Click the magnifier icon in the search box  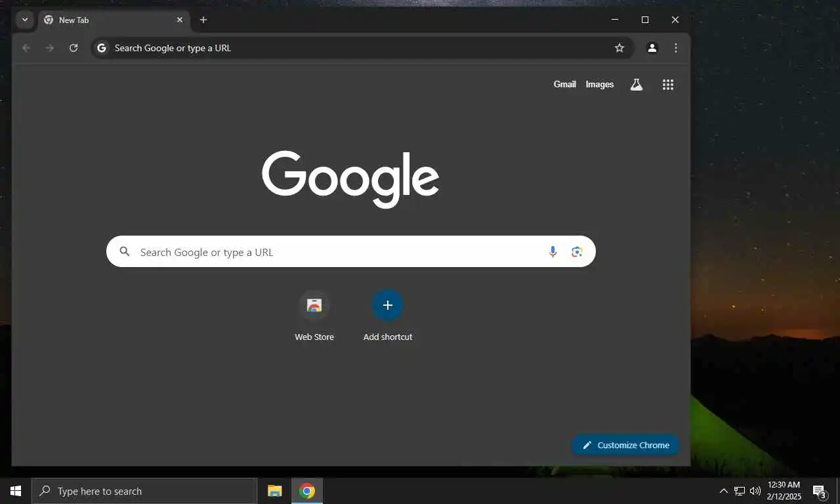125,251
